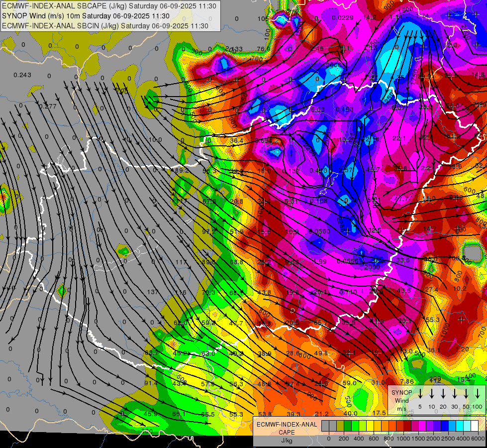Image resolution: width=487 pixels, height=448 pixels.
Task: Click the '22.1' value on the map
Action: 399,138
